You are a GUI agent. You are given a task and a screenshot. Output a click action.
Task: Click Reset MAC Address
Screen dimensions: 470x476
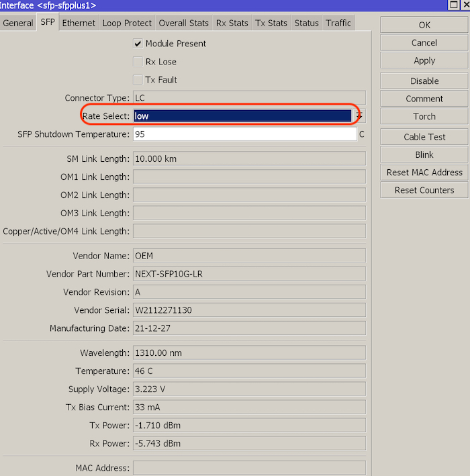click(424, 173)
